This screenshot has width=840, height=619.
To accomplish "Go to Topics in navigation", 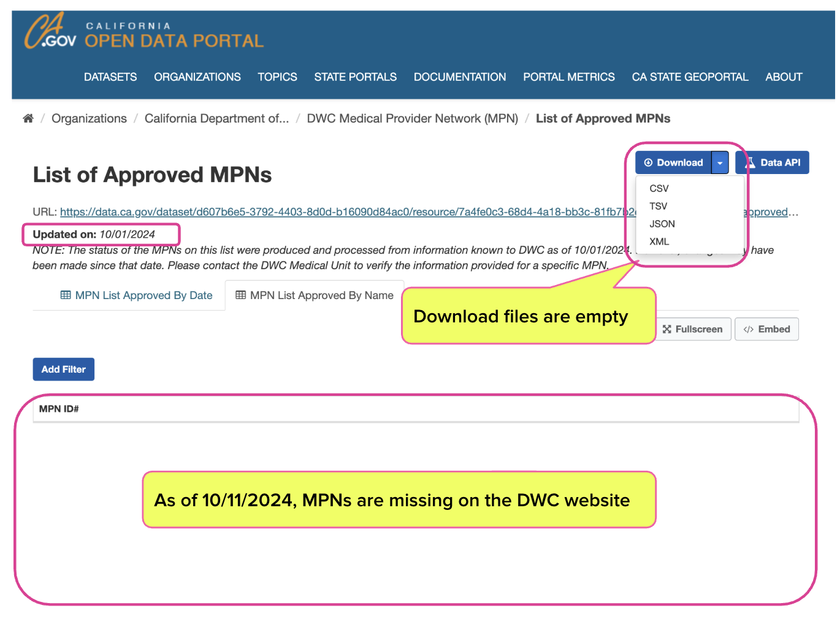I will tap(277, 77).
